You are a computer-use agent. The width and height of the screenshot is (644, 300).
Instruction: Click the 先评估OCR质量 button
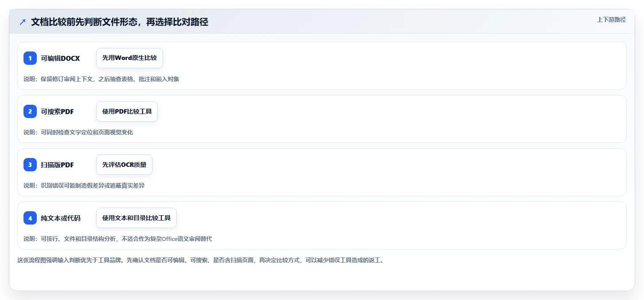124,165
